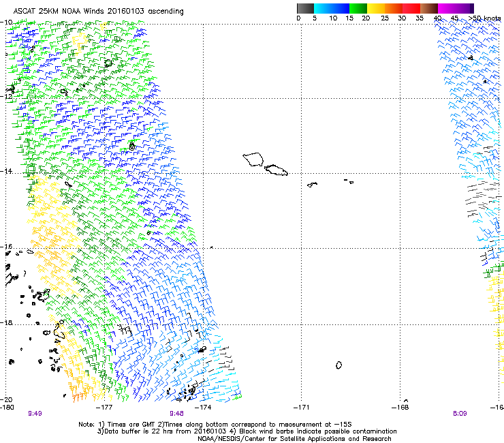Click the 8:09 swath time label
504x443 pixels.
point(460,414)
